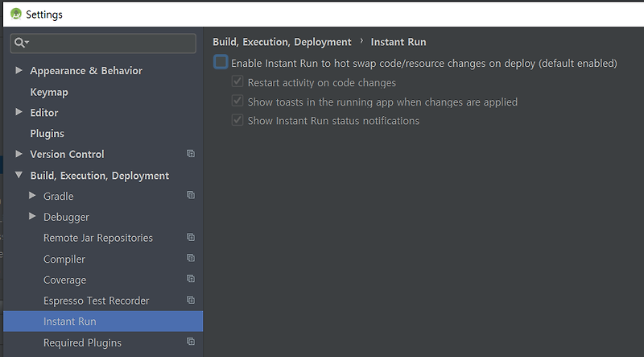Toggle Show toasts in running app checkbox
This screenshot has width=644, height=357.
pos(237,101)
